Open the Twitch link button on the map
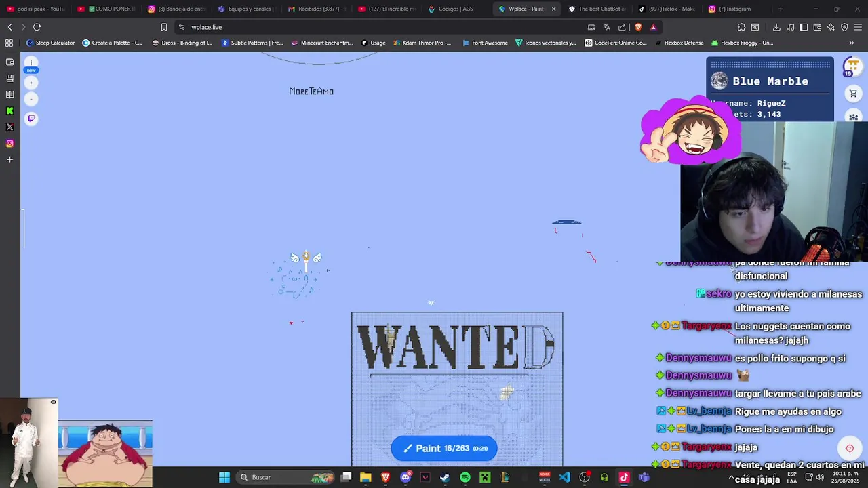 tap(31, 119)
